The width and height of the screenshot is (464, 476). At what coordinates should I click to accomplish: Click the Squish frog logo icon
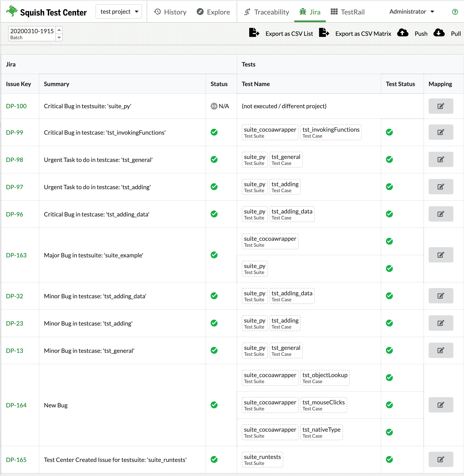click(12, 11)
